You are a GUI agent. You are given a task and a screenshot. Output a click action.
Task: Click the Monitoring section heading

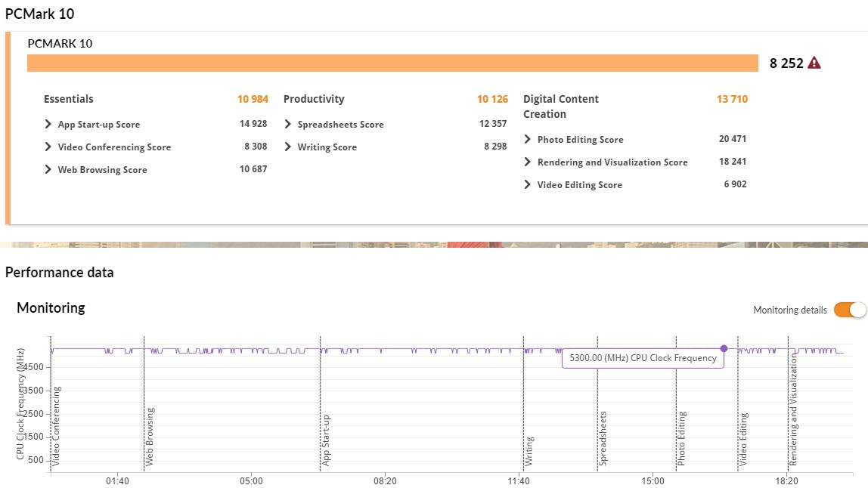point(51,307)
